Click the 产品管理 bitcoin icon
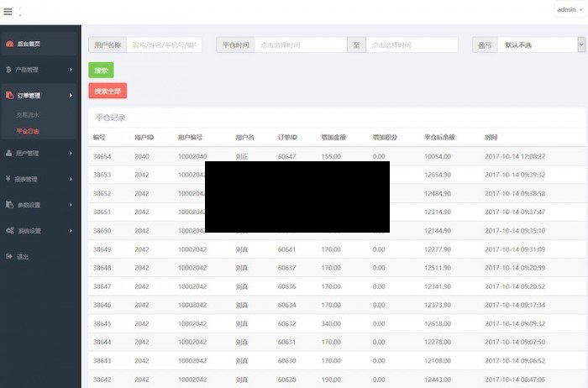 tap(9, 70)
